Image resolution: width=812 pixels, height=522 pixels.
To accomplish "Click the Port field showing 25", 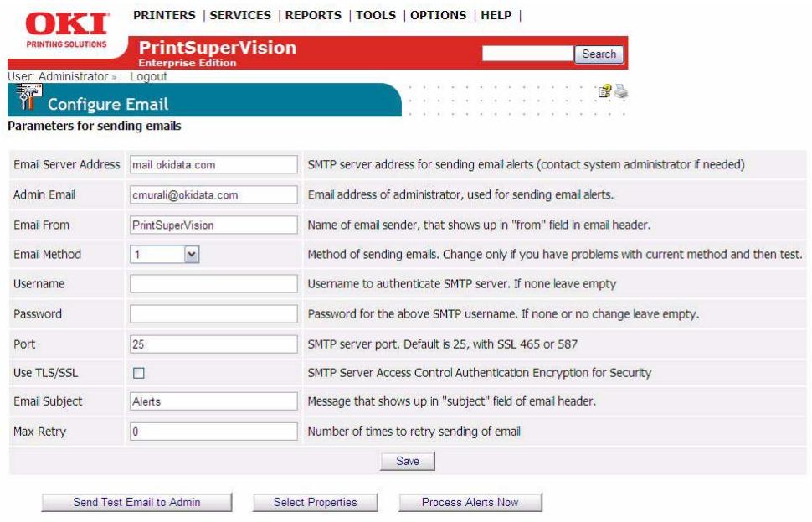I will (213, 344).
